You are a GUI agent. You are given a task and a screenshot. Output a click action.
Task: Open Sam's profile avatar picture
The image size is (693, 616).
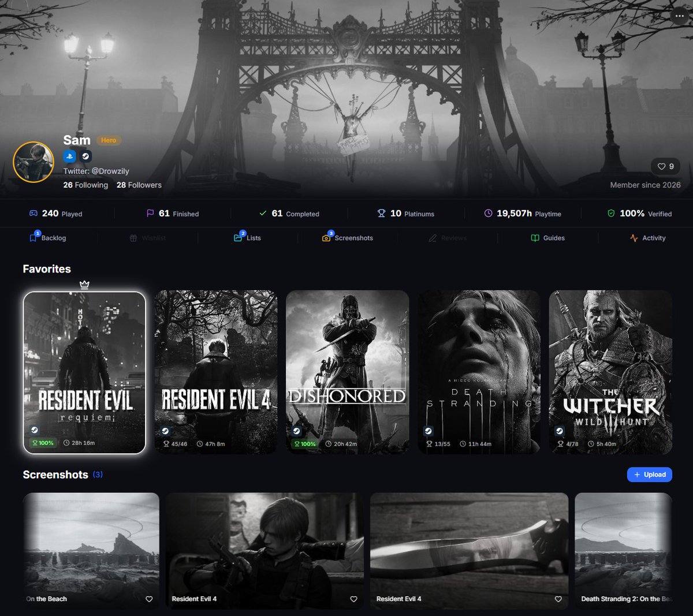pos(33,162)
